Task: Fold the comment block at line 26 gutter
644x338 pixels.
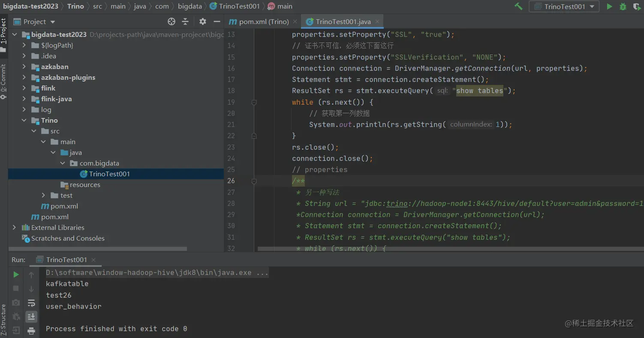Action: (x=254, y=181)
